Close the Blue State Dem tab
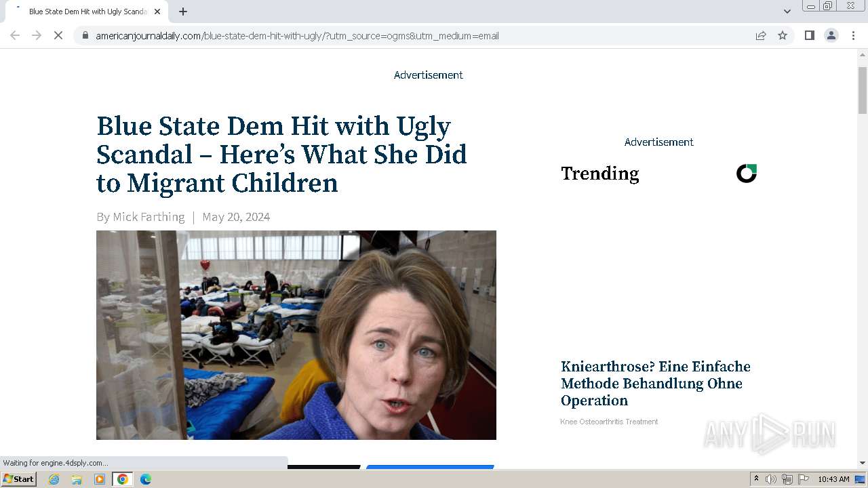 tap(157, 12)
